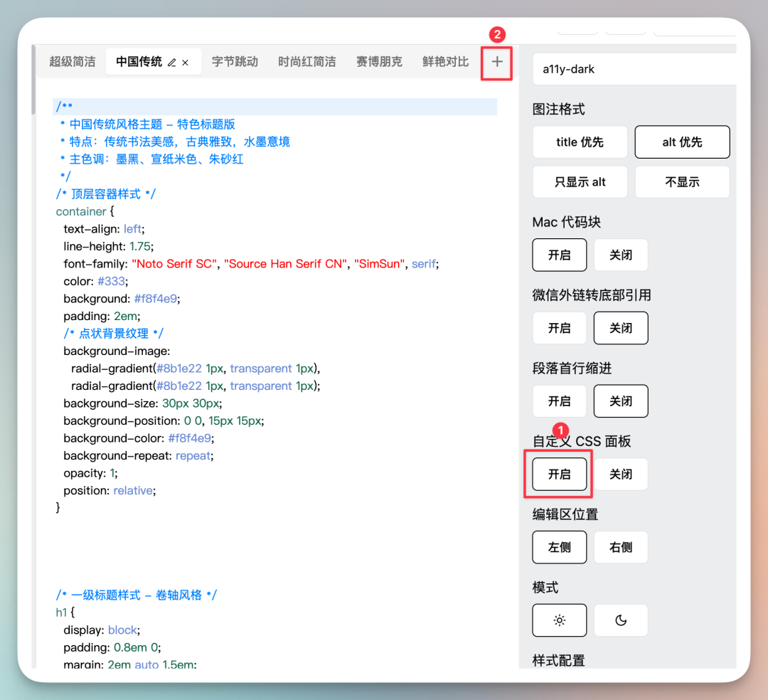Screen dimensions: 768x700
Task: Click the 'position: relative;' line
Action: point(110,490)
